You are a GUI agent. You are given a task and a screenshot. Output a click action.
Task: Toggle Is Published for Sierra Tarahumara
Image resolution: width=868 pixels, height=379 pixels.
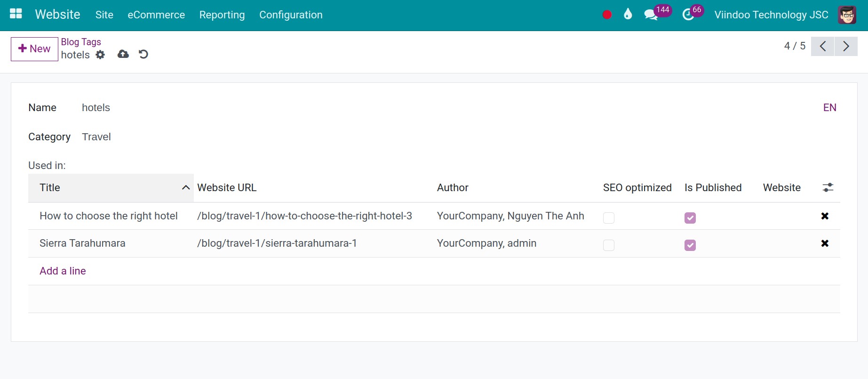(690, 245)
